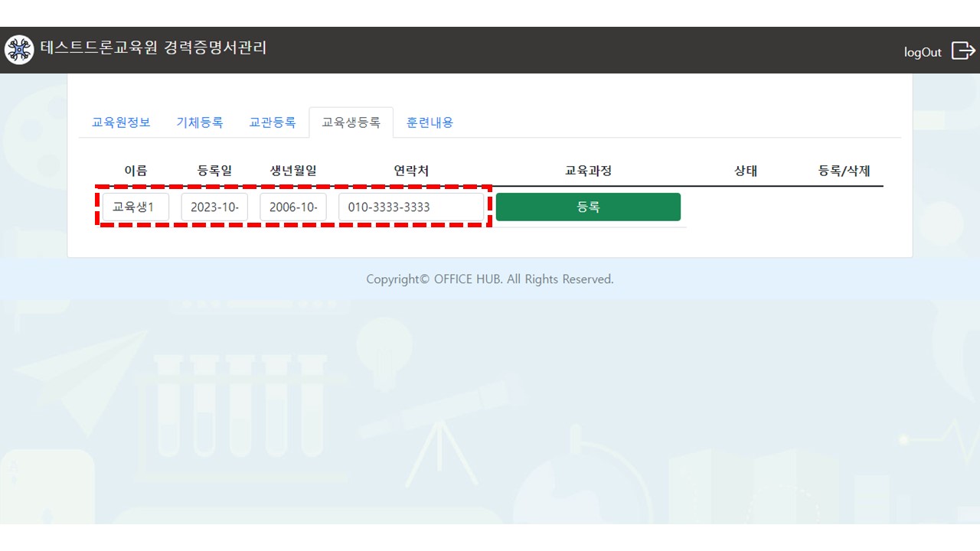Switch to the 기체등록 tab
Image resolution: width=980 pixels, height=551 pixels.
[x=200, y=122]
